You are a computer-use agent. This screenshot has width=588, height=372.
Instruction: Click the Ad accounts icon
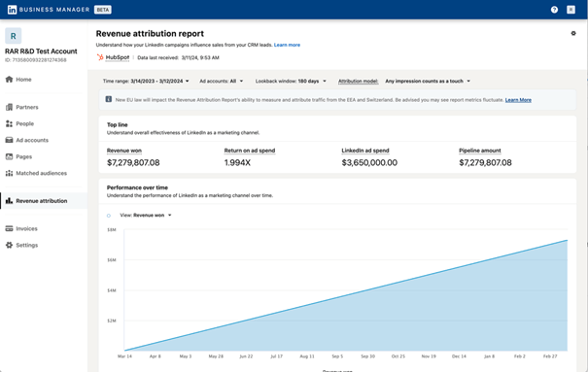[x=9, y=140]
